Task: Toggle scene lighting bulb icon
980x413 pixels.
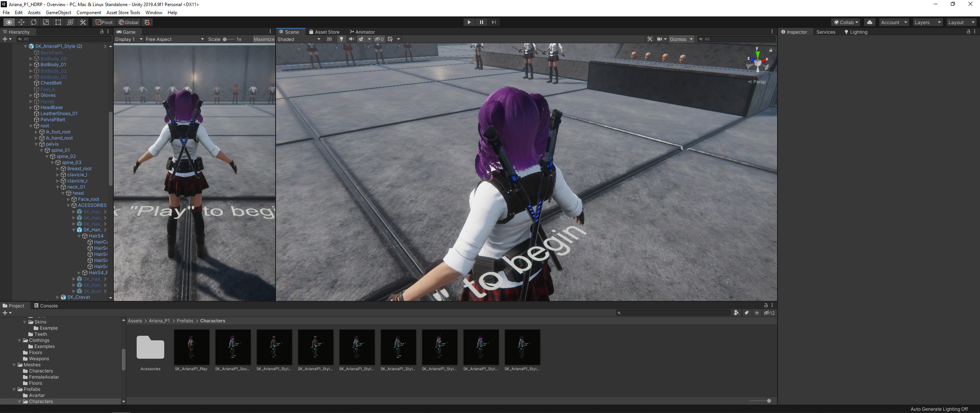Action: (341, 39)
